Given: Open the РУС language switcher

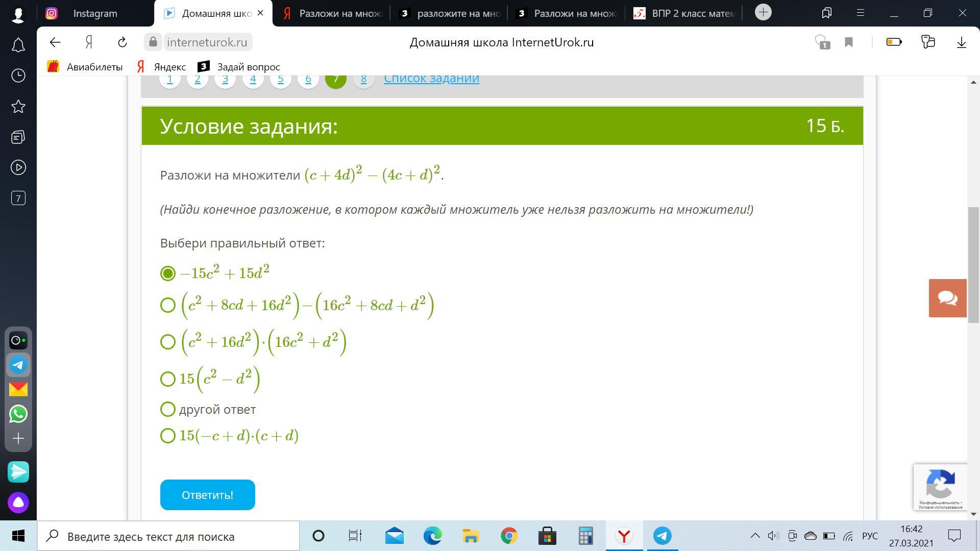Looking at the screenshot, I should [870, 536].
